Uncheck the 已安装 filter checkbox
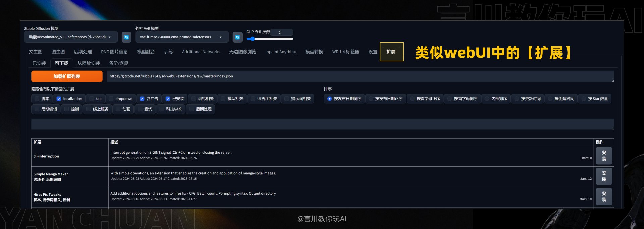Image resolution: width=644 pixels, height=229 pixels. coord(168,99)
